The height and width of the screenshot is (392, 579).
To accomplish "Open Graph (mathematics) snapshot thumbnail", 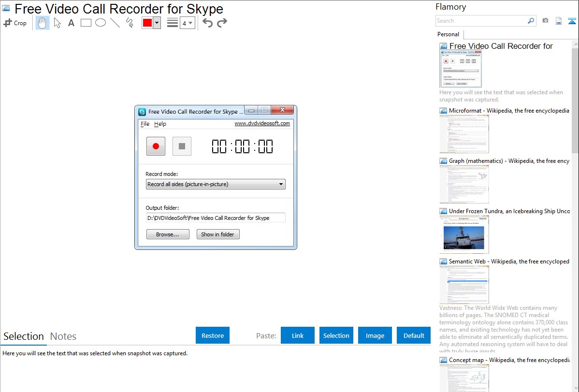I will coord(464,184).
